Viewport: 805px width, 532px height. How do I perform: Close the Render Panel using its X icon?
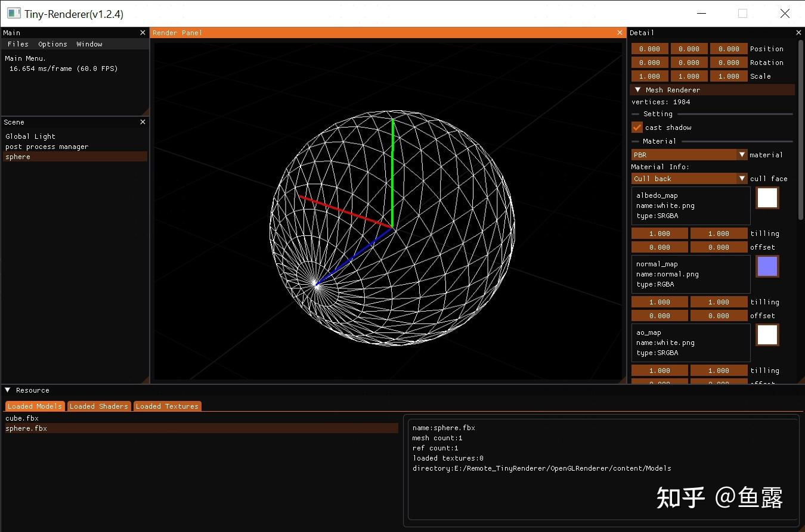click(x=620, y=33)
